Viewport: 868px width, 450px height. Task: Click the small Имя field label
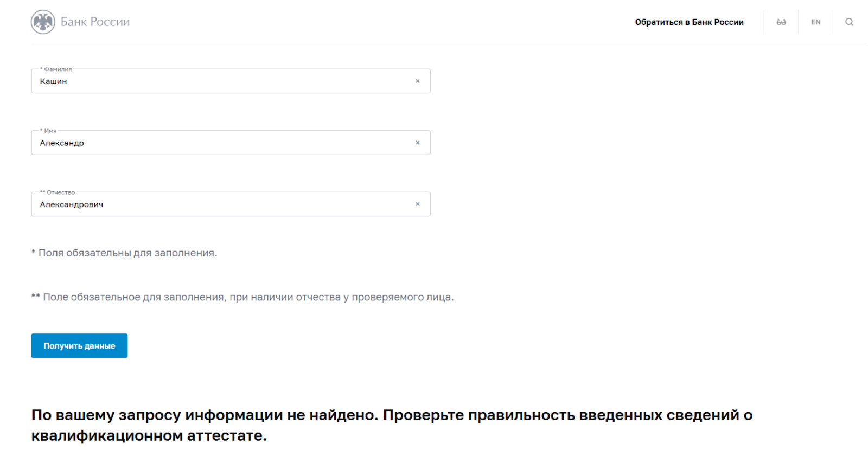pyautogui.click(x=50, y=131)
